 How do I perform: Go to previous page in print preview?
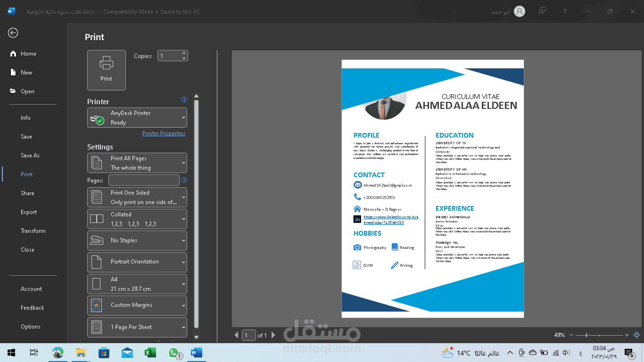pyautogui.click(x=237, y=335)
